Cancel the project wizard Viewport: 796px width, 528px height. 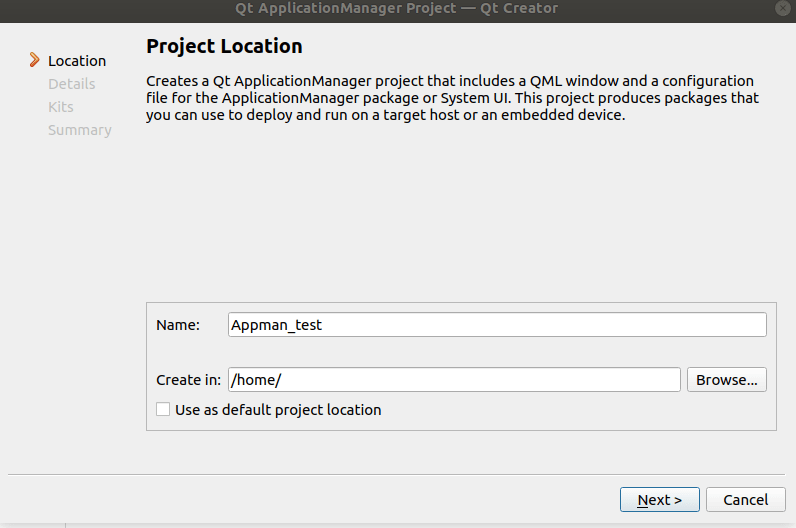[x=745, y=500]
